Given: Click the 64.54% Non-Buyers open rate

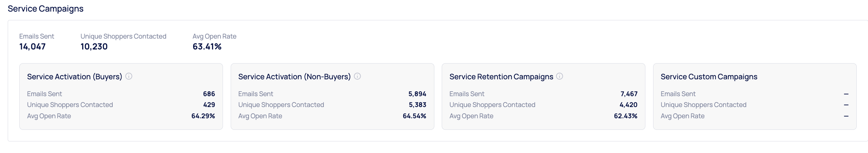Looking at the screenshot, I should tap(414, 116).
